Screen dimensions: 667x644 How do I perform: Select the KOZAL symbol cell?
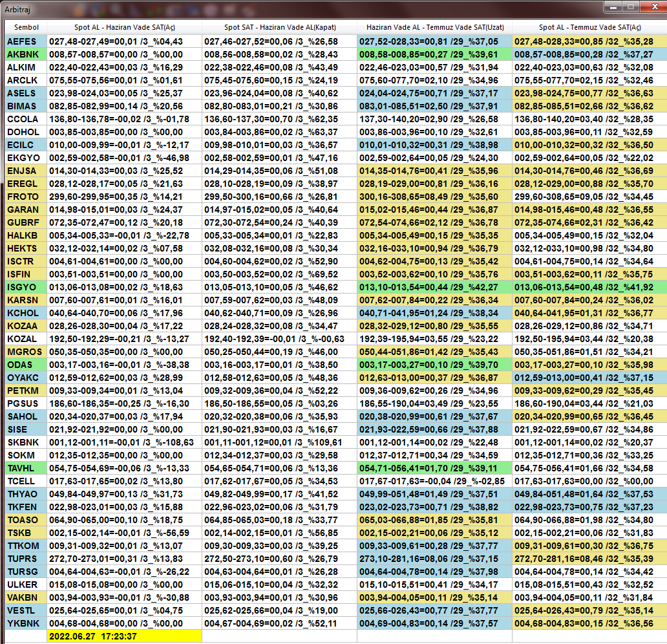coord(25,339)
